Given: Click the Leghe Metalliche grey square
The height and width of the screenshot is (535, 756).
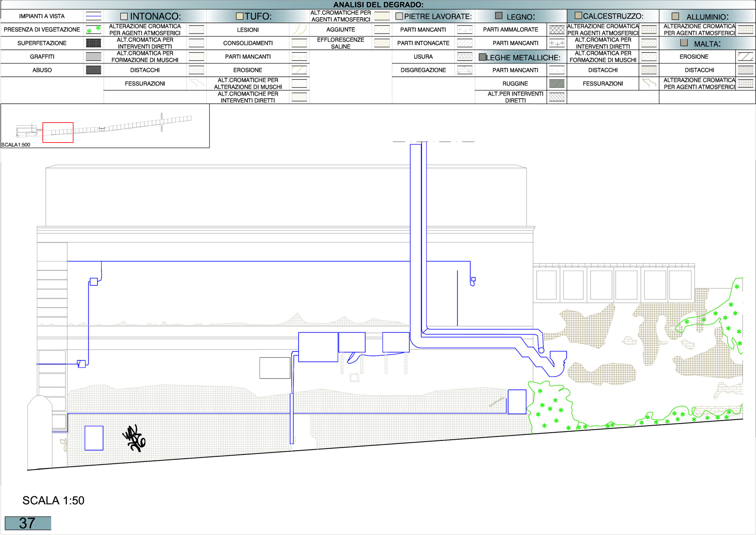Looking at the screenshot, I should [x=482, y=57].
